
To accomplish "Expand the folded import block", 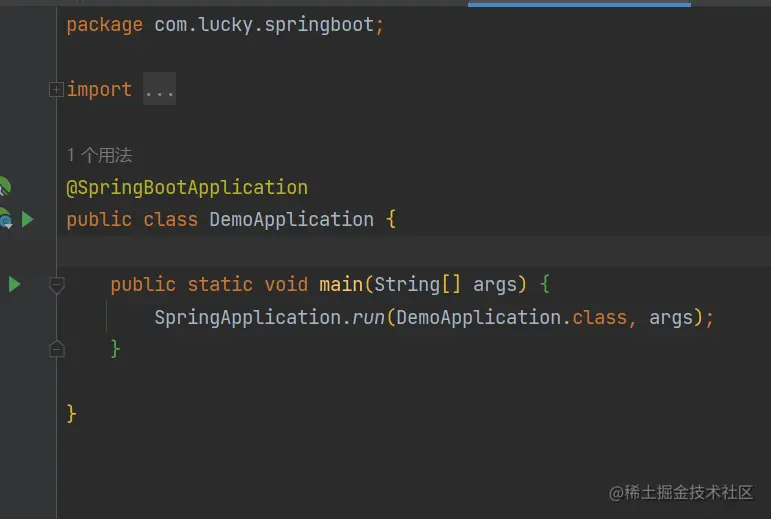I will coord(56,89).
